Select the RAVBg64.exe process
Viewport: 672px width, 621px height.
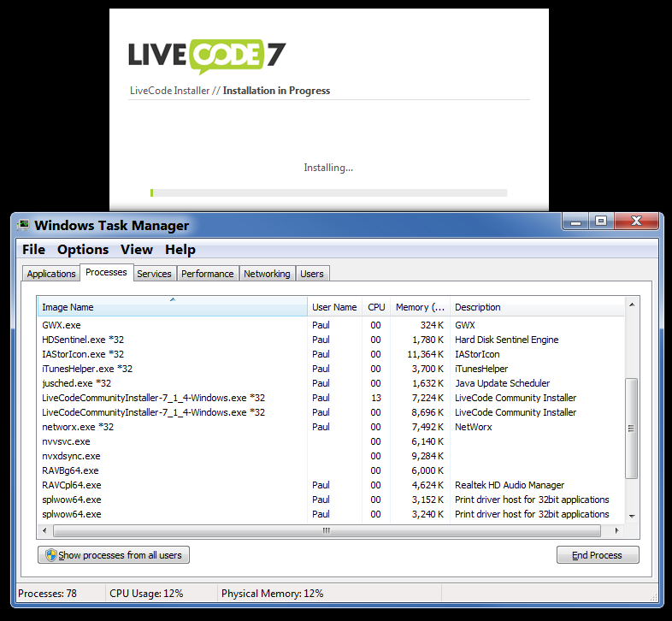[x=331, y=471]
